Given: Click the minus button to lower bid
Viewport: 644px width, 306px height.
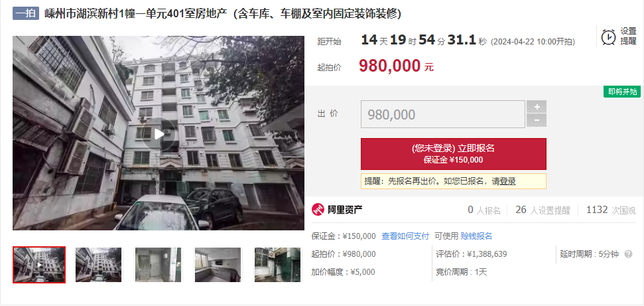Looking at the screenshot, I should (537, 121).
